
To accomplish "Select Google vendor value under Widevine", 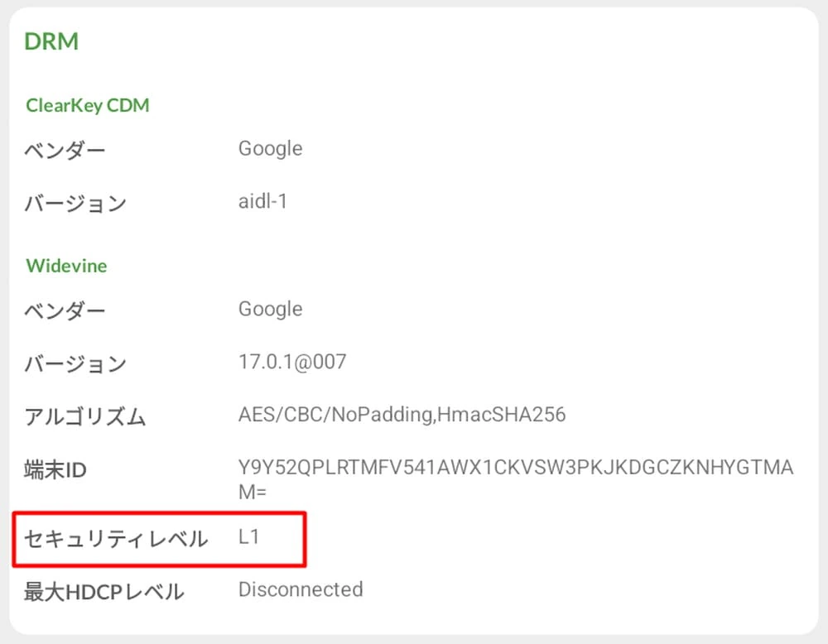I will coord(270,310).
